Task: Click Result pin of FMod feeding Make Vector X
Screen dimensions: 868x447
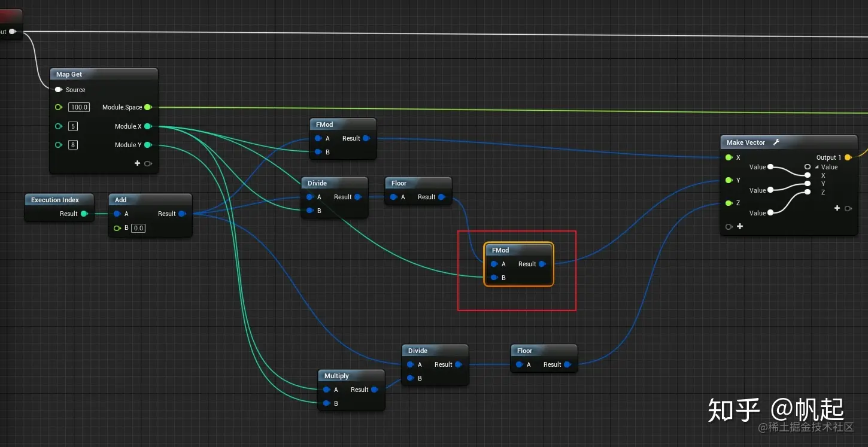Action: click(x=366, y=138)
